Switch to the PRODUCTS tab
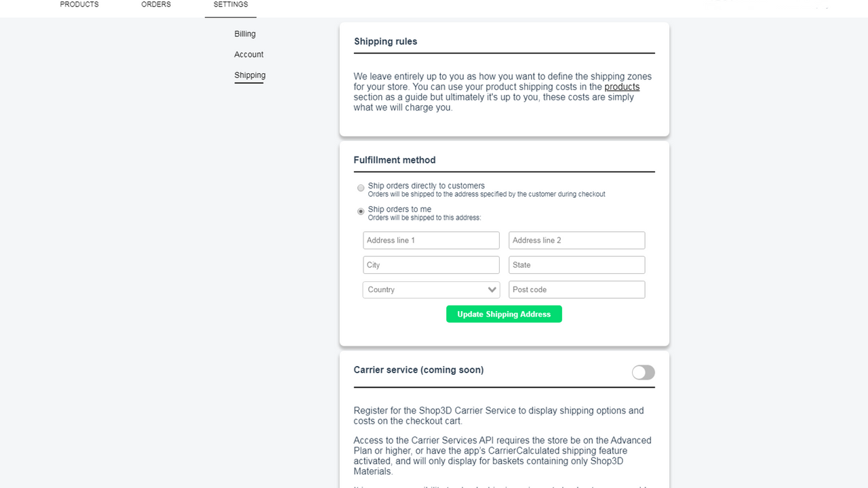Viewport: 868px width, 488px height. pos(79,4)
